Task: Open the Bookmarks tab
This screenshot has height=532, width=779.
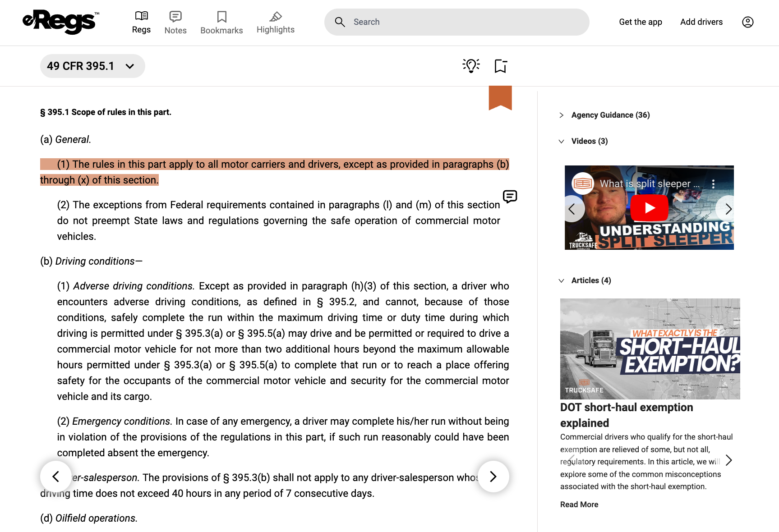Action: pos(221,23)
